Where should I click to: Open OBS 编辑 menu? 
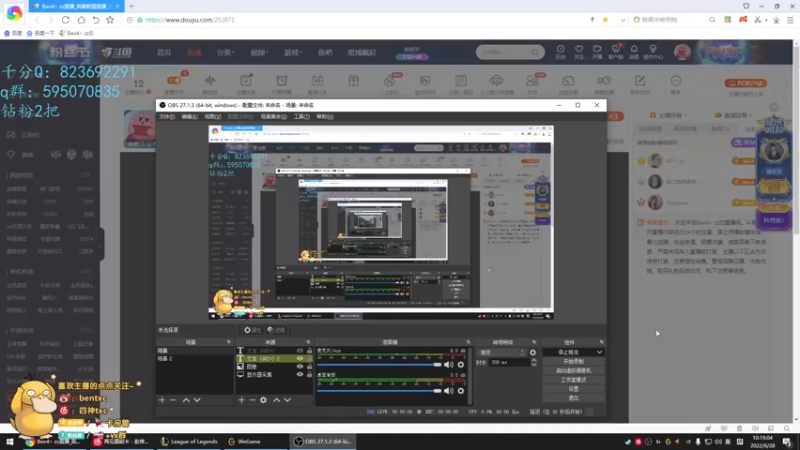click(x=189, y=117)
